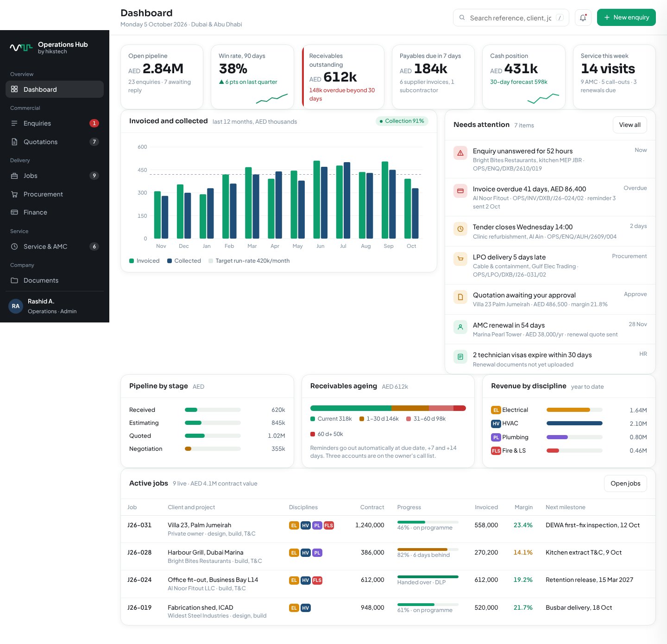Click the person icon for AMC renewal
This screenshot has height=644, width=667.
(x=460, y=327)
